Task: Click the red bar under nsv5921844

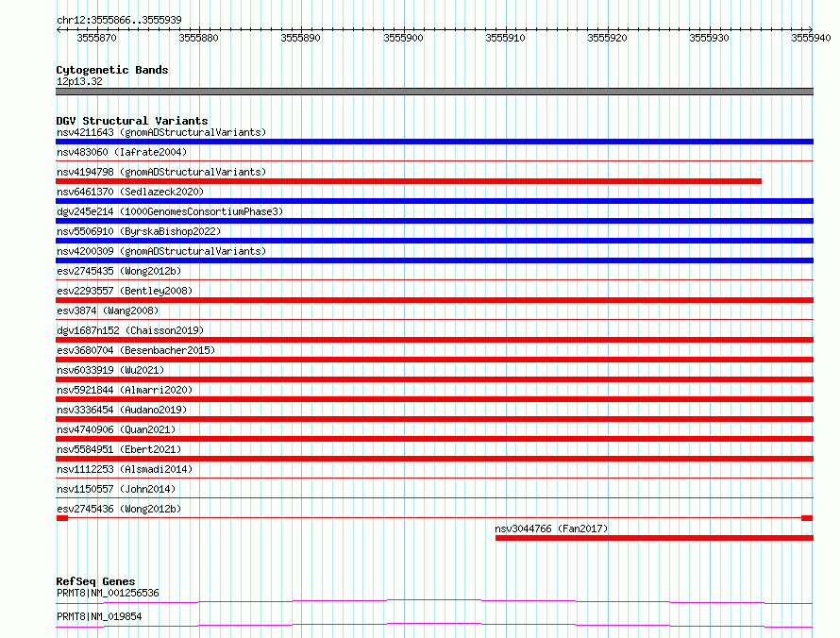Action: coord(434,399)
